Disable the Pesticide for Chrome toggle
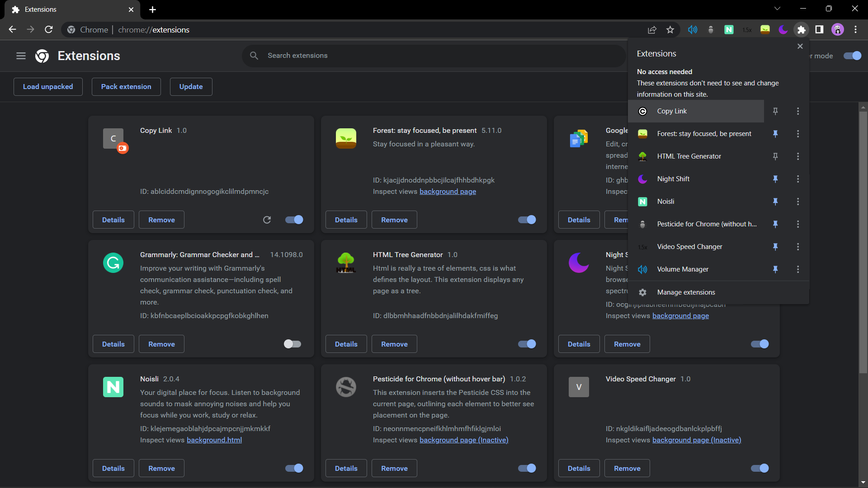The image size is (868, 488). [527, 468]
